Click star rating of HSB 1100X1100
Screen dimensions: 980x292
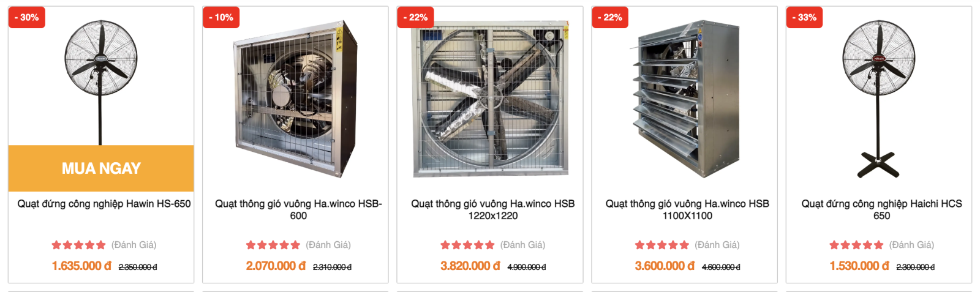click(661, 245)
